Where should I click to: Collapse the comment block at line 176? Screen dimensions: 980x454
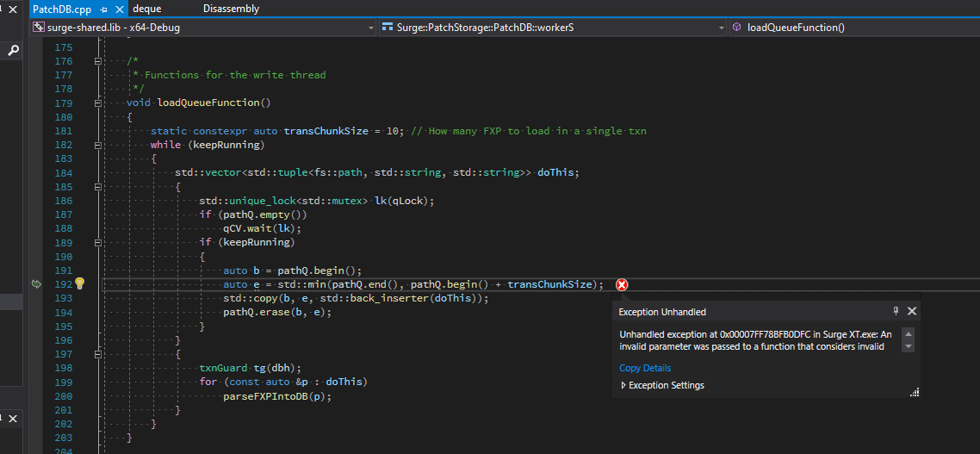pyautogui.click(x=96, y=61)
